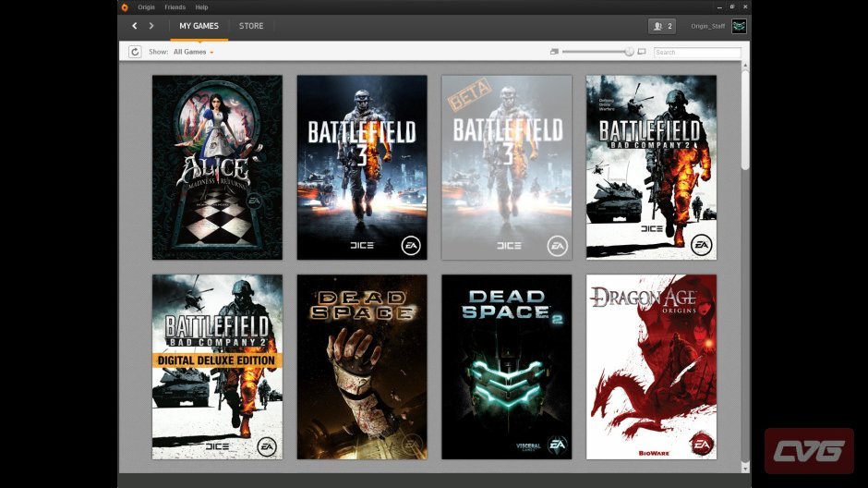Switch to the STORE tab

coord(251,26)
